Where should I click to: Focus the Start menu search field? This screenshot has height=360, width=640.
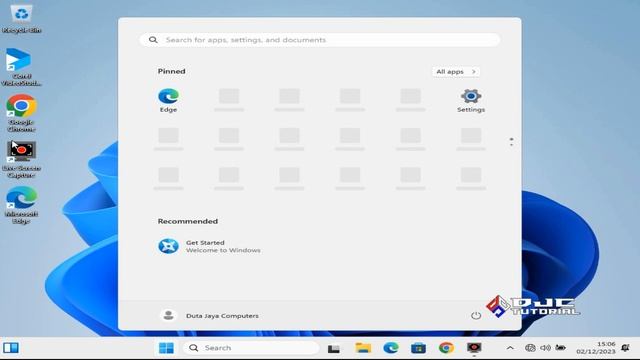[320, 40]
